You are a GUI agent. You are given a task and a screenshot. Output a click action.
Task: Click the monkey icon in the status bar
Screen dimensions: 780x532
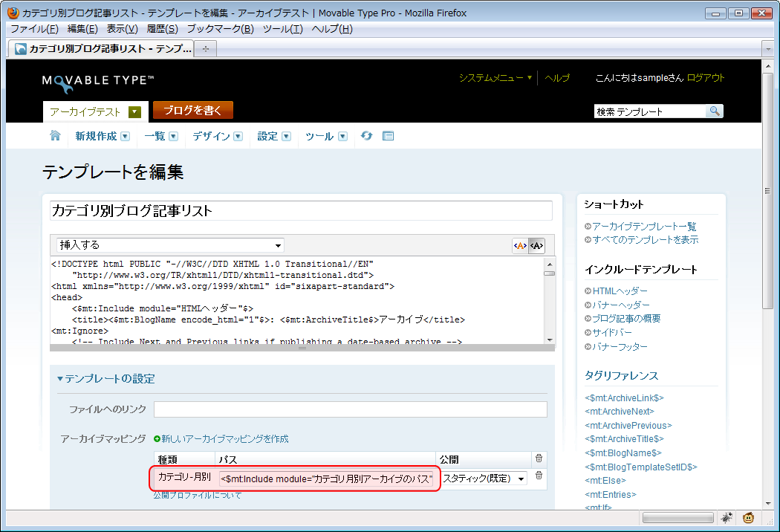[x=750, y=518]
